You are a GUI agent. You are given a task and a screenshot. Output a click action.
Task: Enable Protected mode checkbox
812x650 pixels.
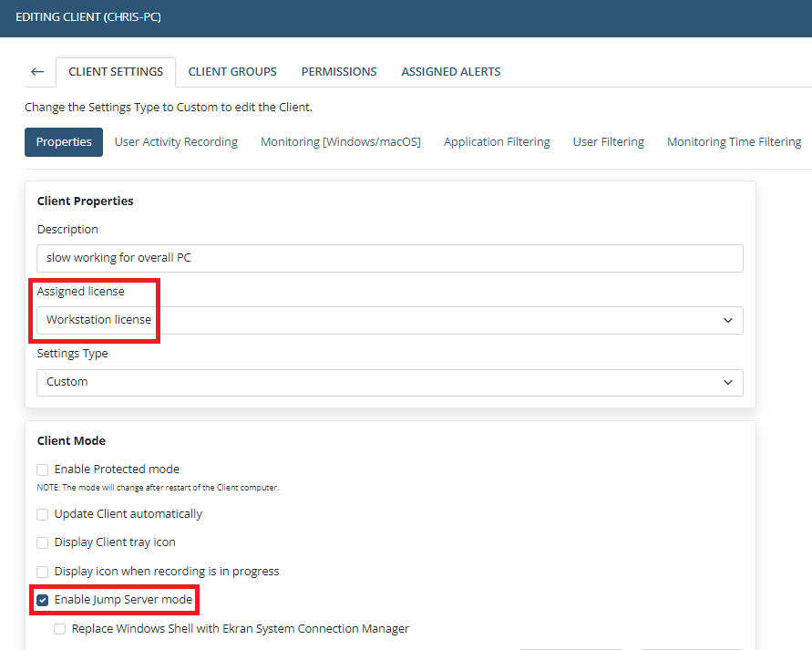pyautogui.click(x=43, y=469)
